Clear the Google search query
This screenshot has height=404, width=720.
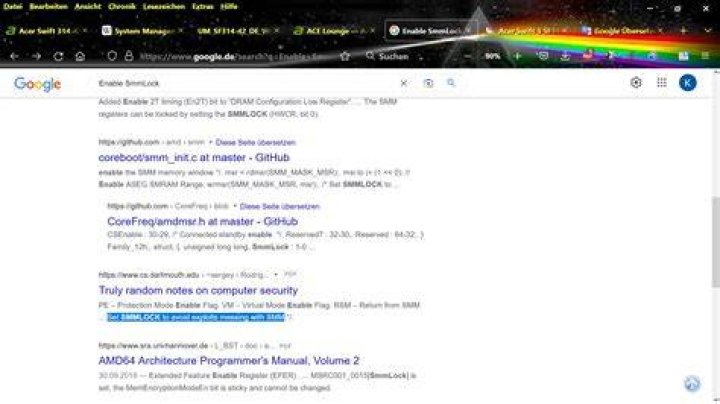(404, 83)
